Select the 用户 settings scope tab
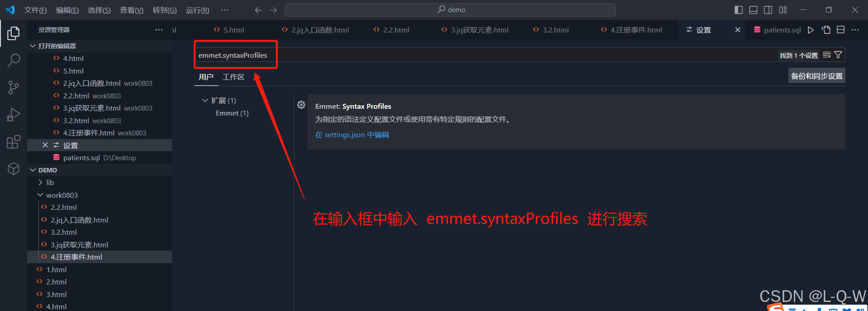This screenshot has height=311, width=868. tap(206, 77)
